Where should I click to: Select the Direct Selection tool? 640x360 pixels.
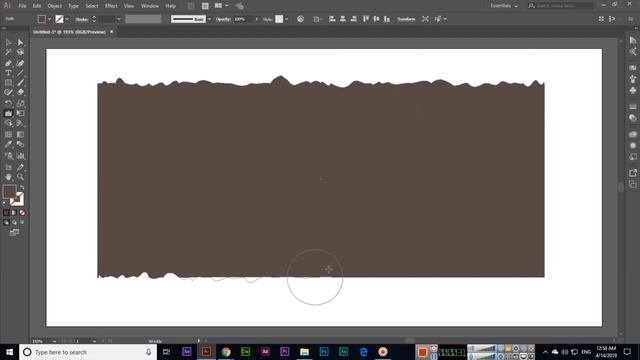point(20,42)
